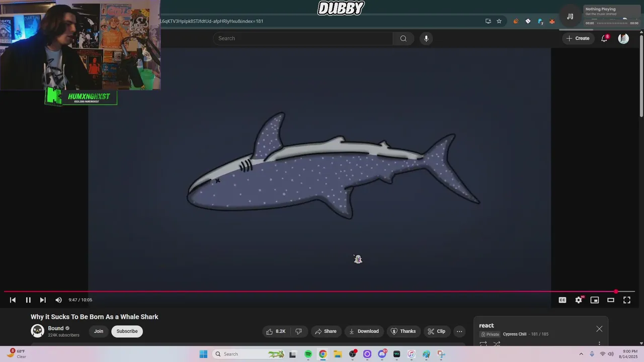Click the Thanks button
This screenshot has width=644, height=362.
pyautogui.click(x=404, y=331)
